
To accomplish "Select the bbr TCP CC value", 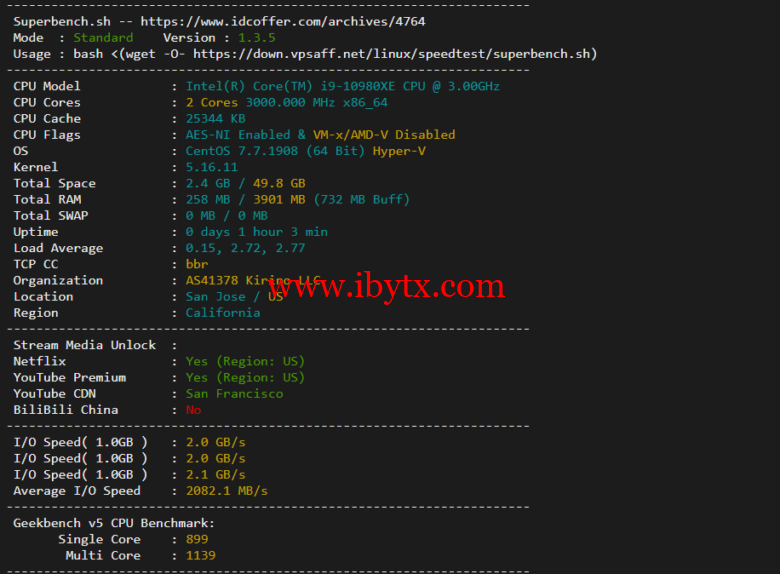I will tap(197, 264).
